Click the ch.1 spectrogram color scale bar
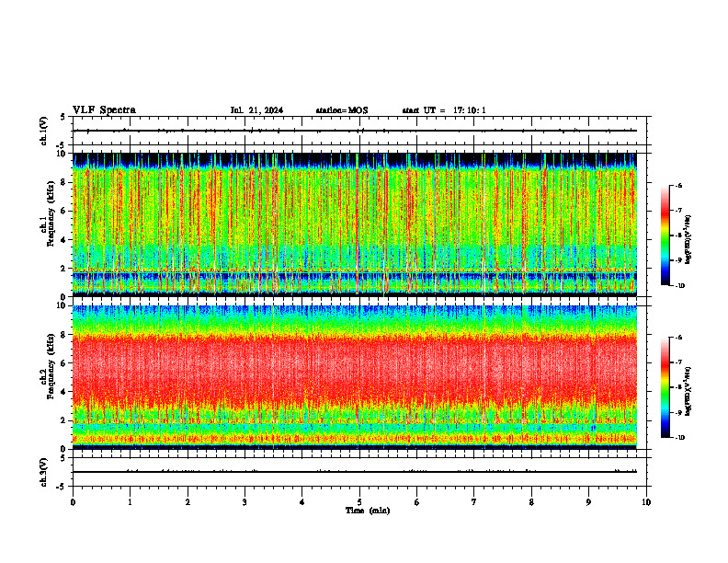 tap(665, 236)
